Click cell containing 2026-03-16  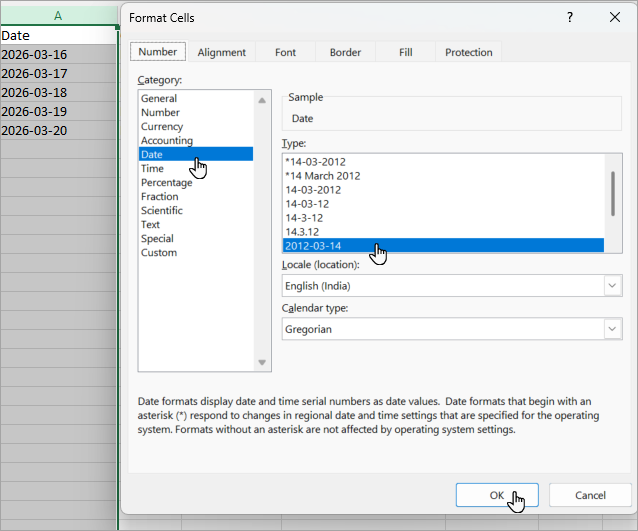point(58,55)
